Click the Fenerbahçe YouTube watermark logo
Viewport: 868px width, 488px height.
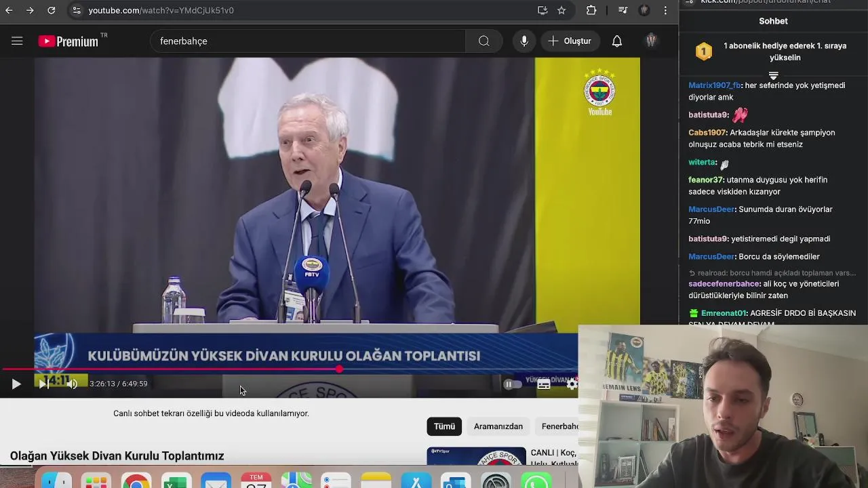tap(599, 92)
